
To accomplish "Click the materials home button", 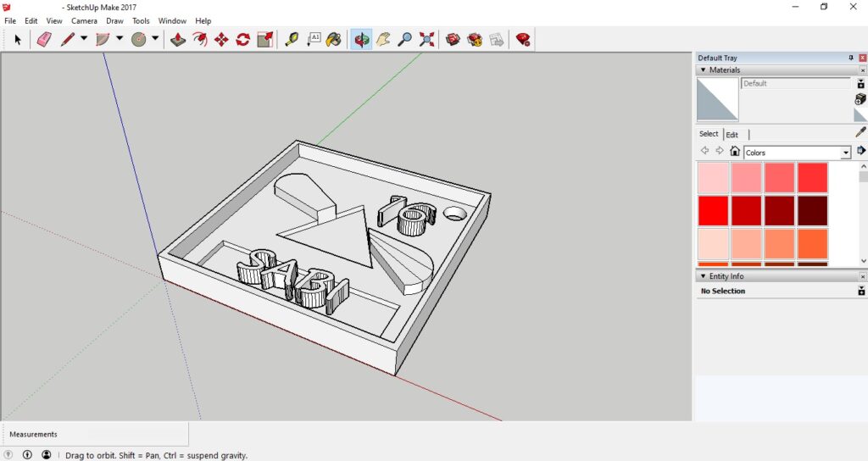I will tap(735, 152).
